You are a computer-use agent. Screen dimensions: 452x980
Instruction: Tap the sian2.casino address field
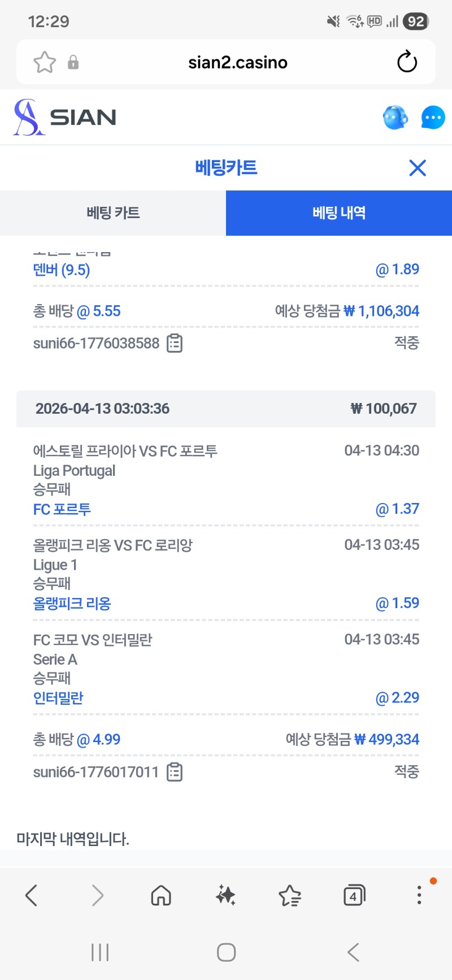(237, 62)
